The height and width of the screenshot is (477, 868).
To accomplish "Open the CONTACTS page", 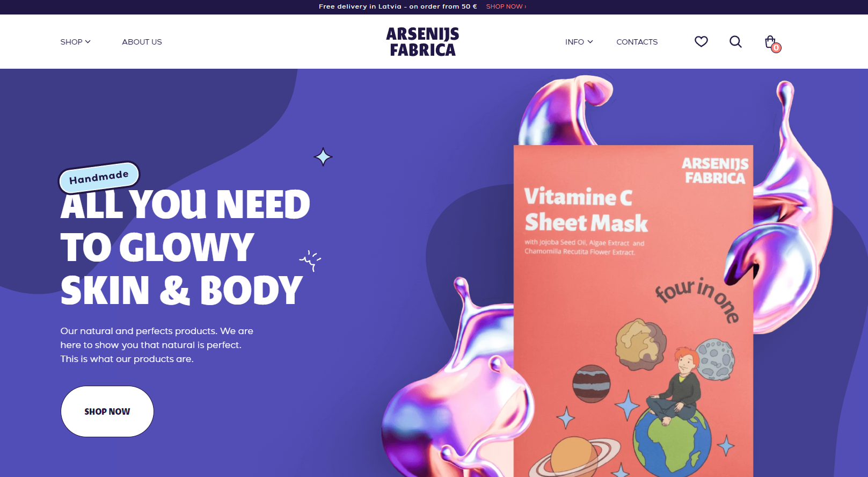I will click(637, 42).
